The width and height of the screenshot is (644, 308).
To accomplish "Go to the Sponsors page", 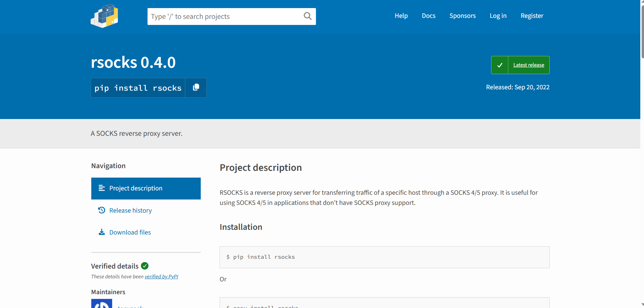I will coord(462,16).
